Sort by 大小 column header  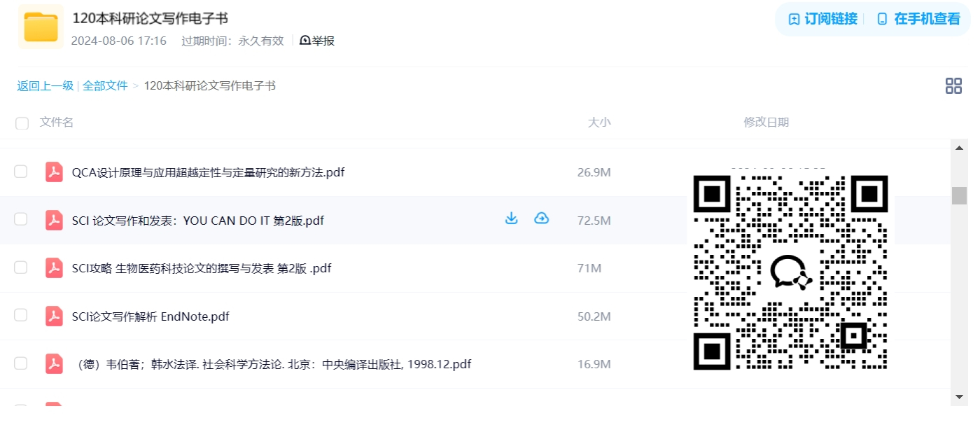coord(599,122)
